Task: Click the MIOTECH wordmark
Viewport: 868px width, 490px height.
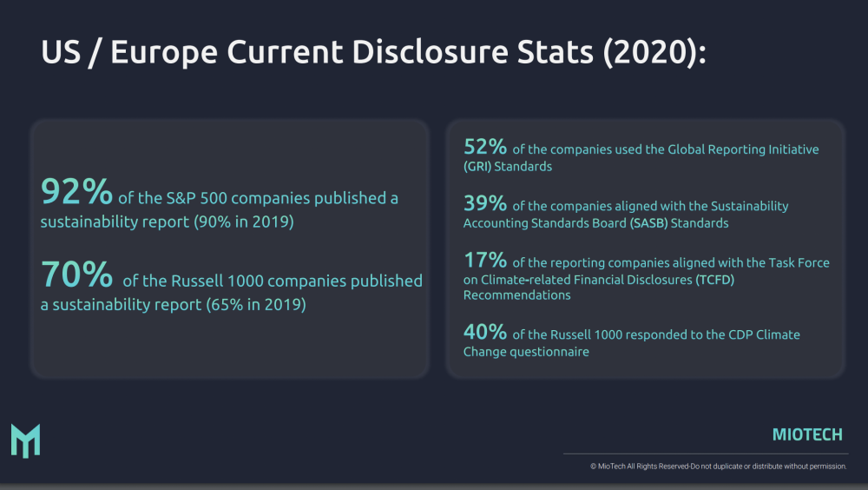Action: point(807,434)
